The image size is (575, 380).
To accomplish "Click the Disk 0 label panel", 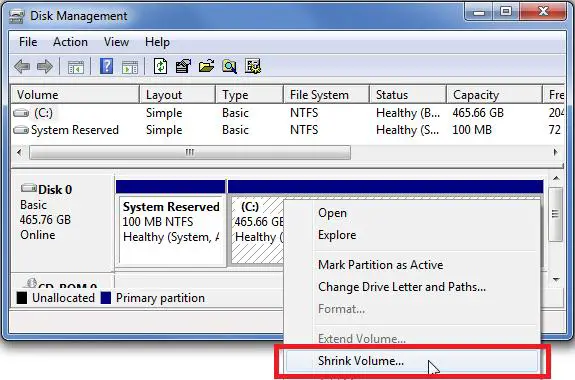I will 63,223.
